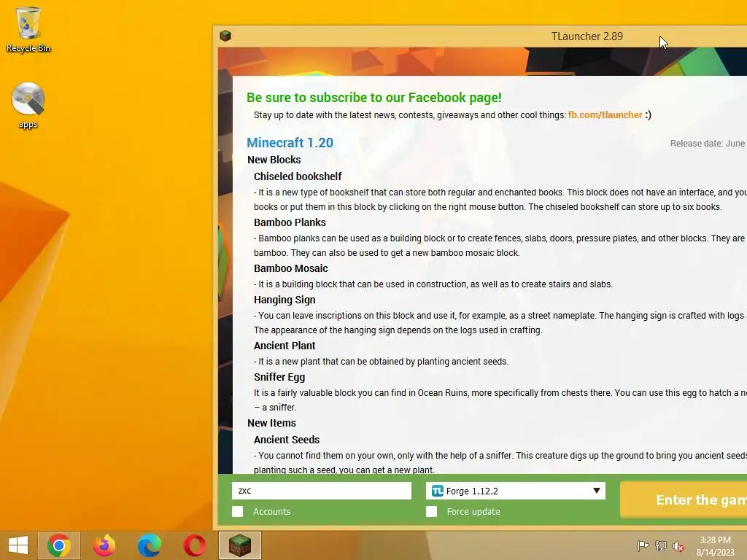Click the username field containing zxc
The width and height of the screenshot is (747, 560).
tap(322, 491)
